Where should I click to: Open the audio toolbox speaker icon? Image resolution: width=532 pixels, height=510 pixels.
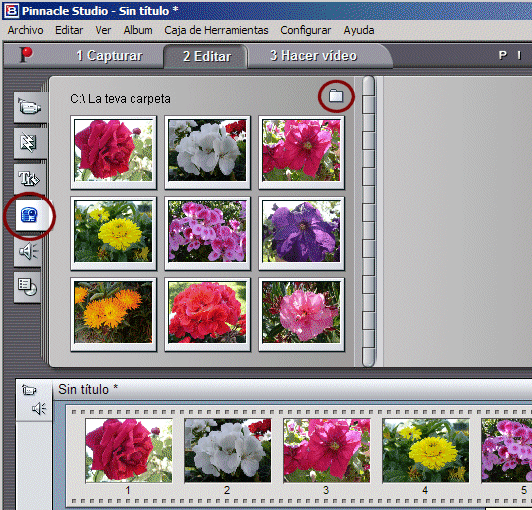pyautogui.click(x=39, y=409)
